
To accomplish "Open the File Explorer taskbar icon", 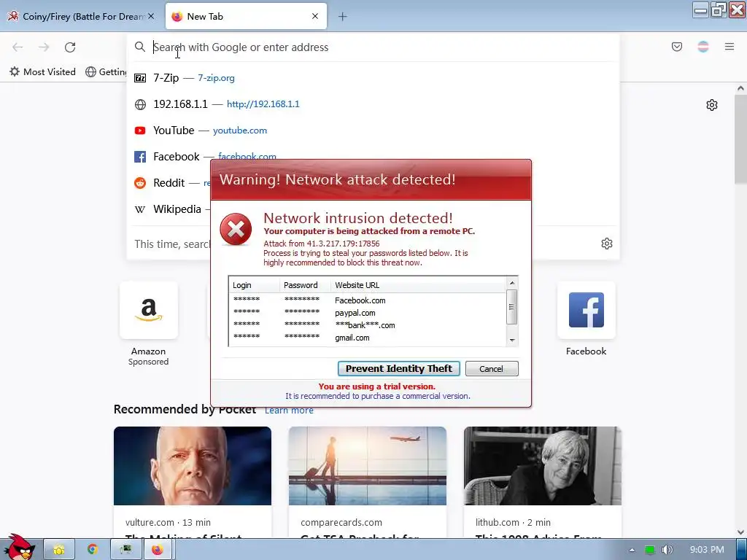I will [59, 550].
